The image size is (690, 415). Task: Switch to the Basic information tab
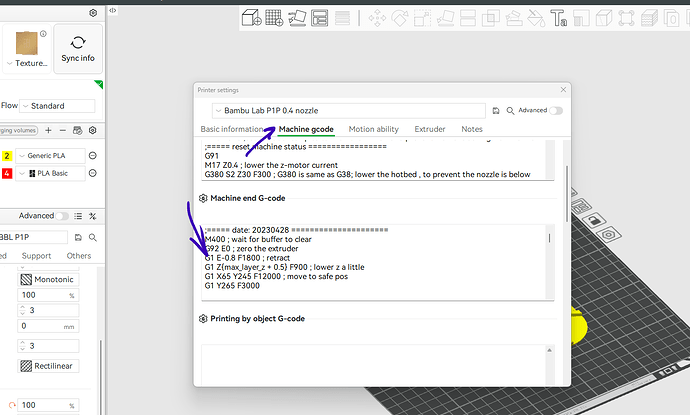231,129
